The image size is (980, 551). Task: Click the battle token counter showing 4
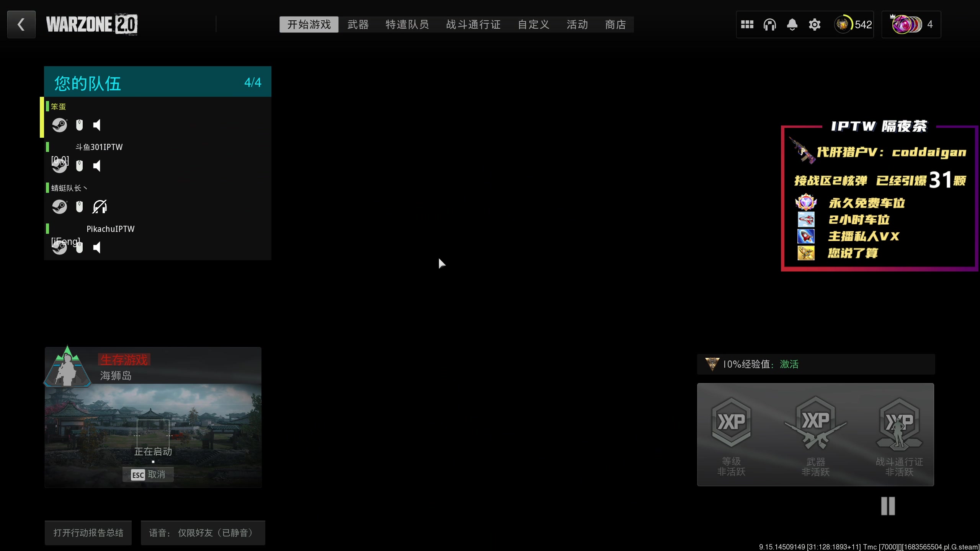pos(911,24)
